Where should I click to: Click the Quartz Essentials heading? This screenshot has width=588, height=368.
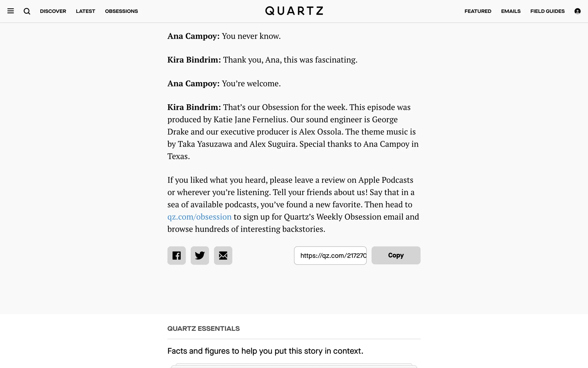click(x=203, y=329)
